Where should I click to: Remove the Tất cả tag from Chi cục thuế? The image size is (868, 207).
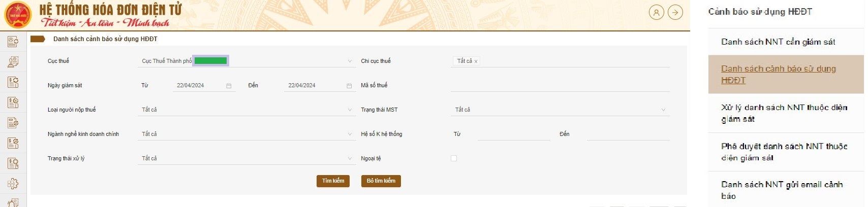[476, 61]
